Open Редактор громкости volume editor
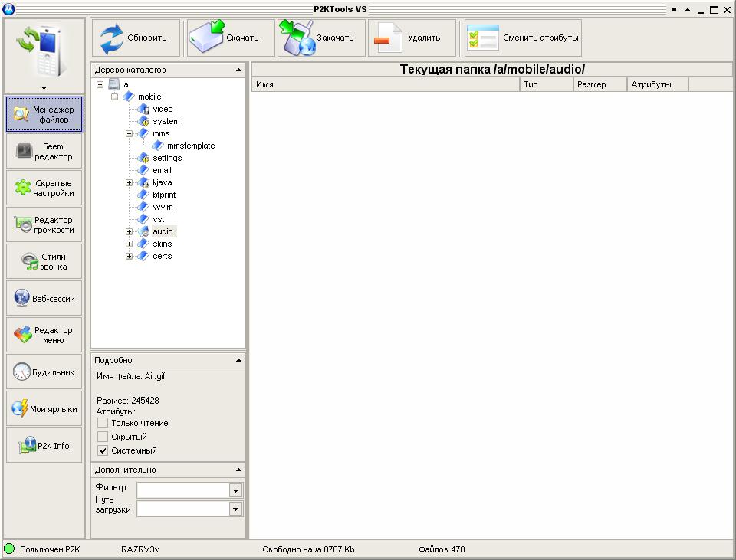Image resolution: width=736 pixels, height=560 pixels. pyautogui.click(x=44, y=224)
